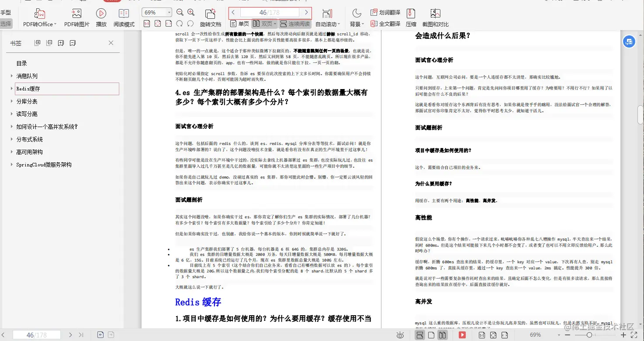Image resolution: width=644 pixels, height=341 pixels.
Task: Switch to single page icon in status bar
Action: (x=431, y=335)
